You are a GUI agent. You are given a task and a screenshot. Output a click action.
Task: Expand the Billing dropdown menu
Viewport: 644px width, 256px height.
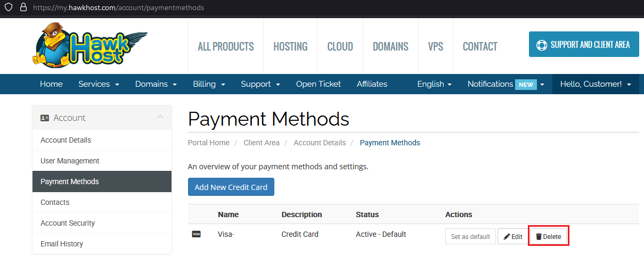(209, 84)
